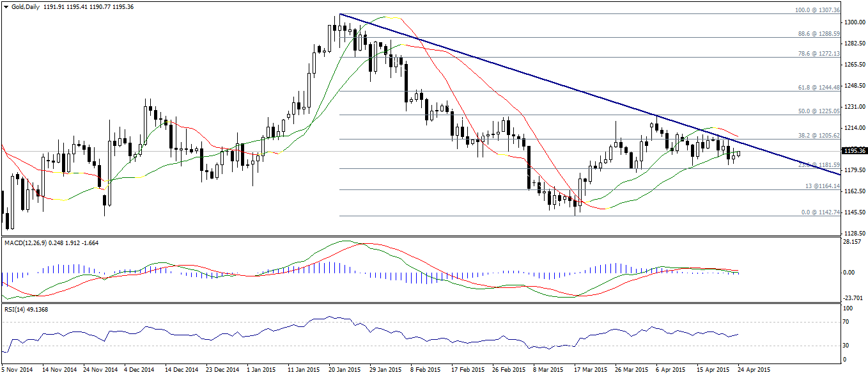The width and height of the screenshot is (868, 375).
Task: Select the 0.0 @ 1142.74 Fibonacci label
Action: [819, 212]
